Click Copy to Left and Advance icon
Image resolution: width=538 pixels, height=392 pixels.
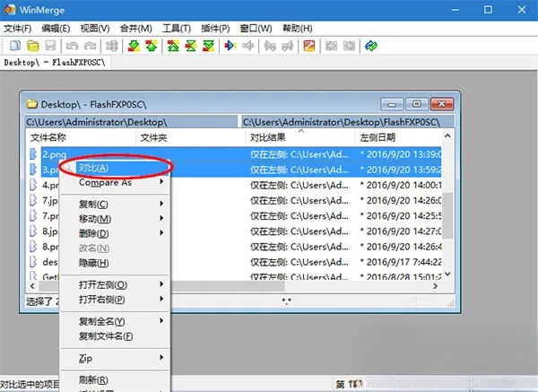click(x=288, y=46)
